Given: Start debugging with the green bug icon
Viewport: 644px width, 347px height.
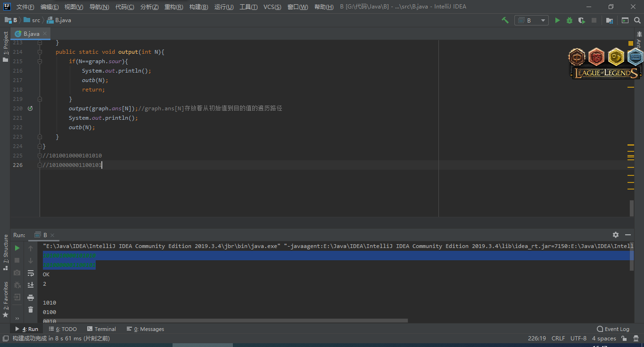Looking at the screenshot, I should [570, 20].
